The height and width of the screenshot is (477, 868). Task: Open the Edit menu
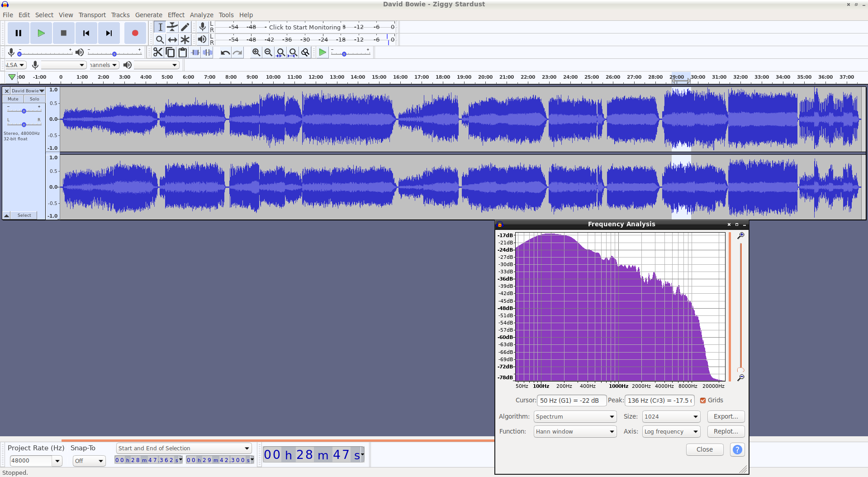(24, 15)
